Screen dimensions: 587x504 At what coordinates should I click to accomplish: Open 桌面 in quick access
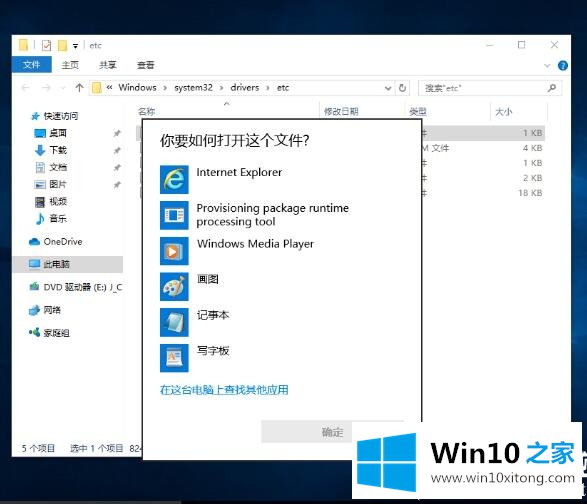point(58,133)
